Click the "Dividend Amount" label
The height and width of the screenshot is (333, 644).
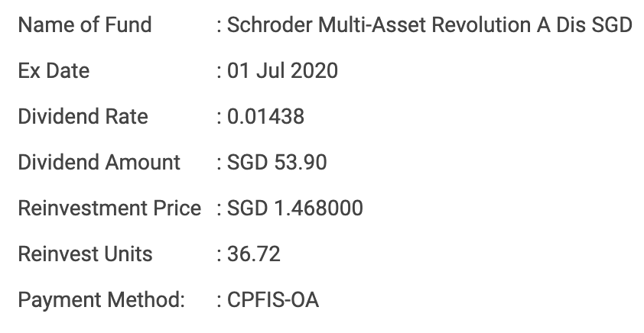point(99,163)
